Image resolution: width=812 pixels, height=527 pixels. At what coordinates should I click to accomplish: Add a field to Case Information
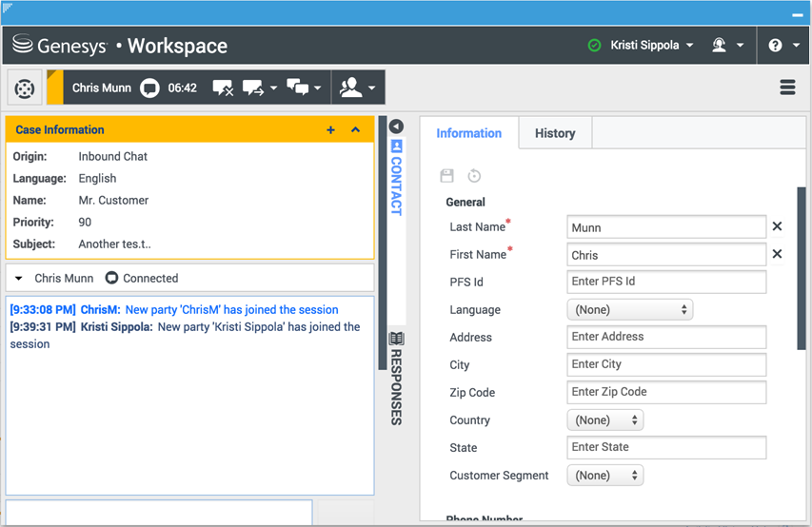330,130
